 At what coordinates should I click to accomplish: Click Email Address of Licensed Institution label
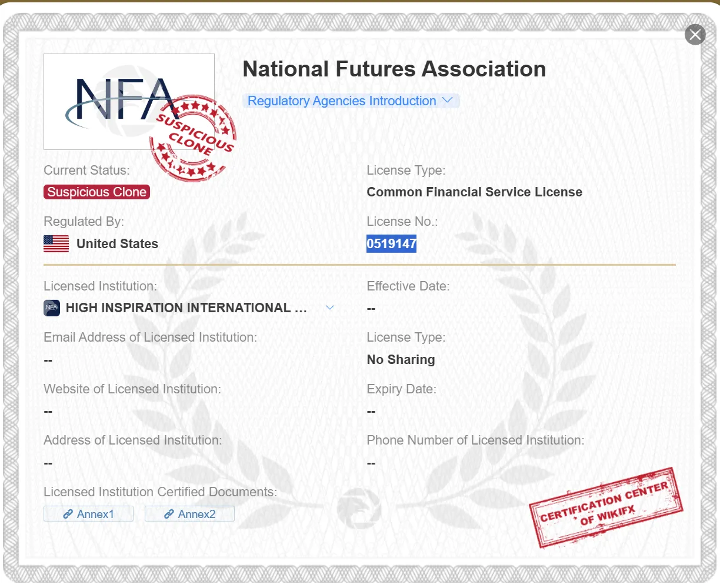[x=151, y=338]
